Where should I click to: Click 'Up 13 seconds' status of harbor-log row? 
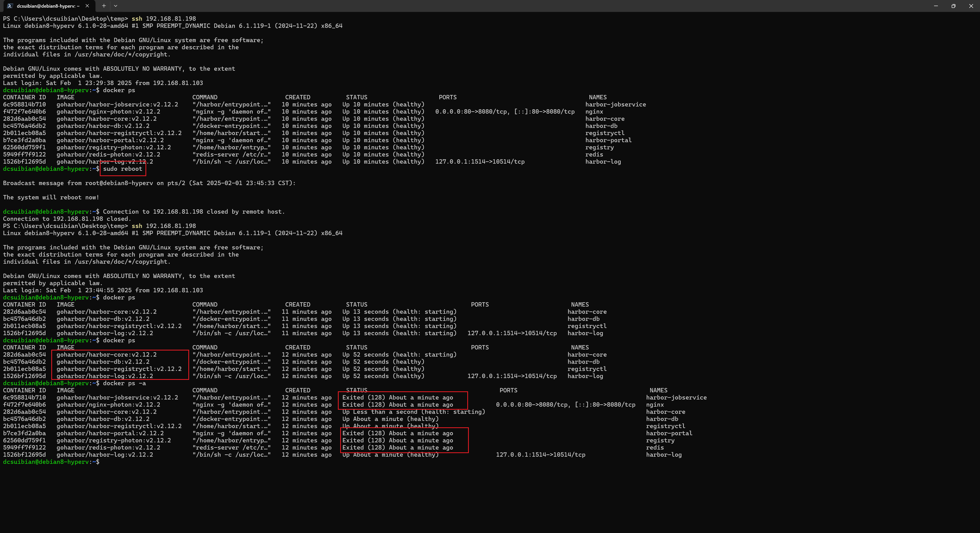(399, 333)
